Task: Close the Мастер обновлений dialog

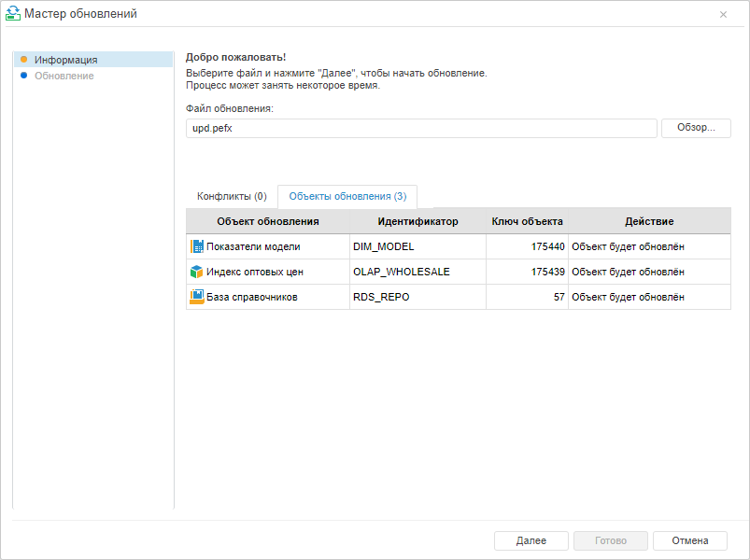Action: [x=723, y=14]
